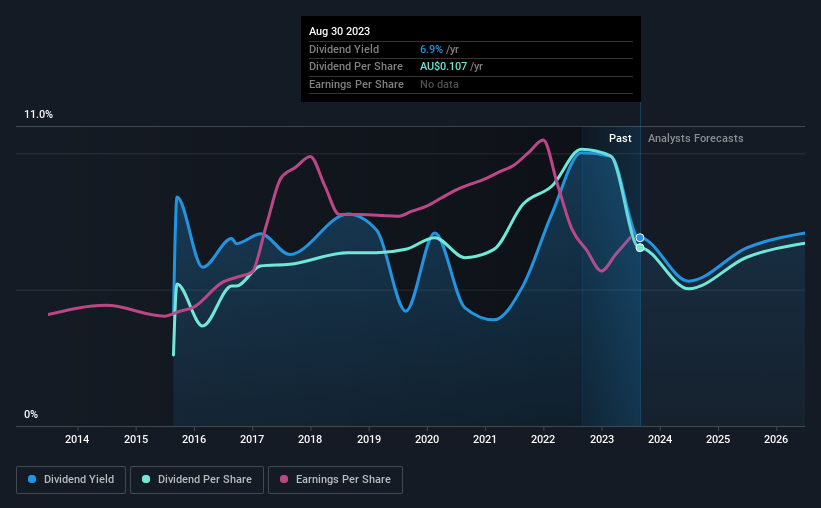
Task: Click the teal Dividend Per Share legend dot
Action: 146,479
